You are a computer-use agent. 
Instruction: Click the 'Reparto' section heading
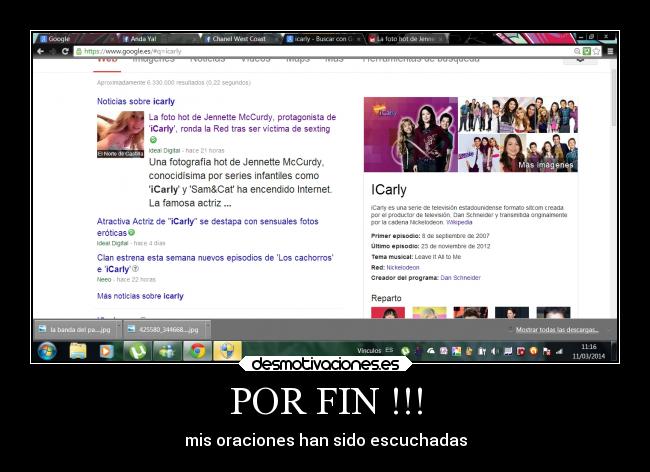(386, 298)
